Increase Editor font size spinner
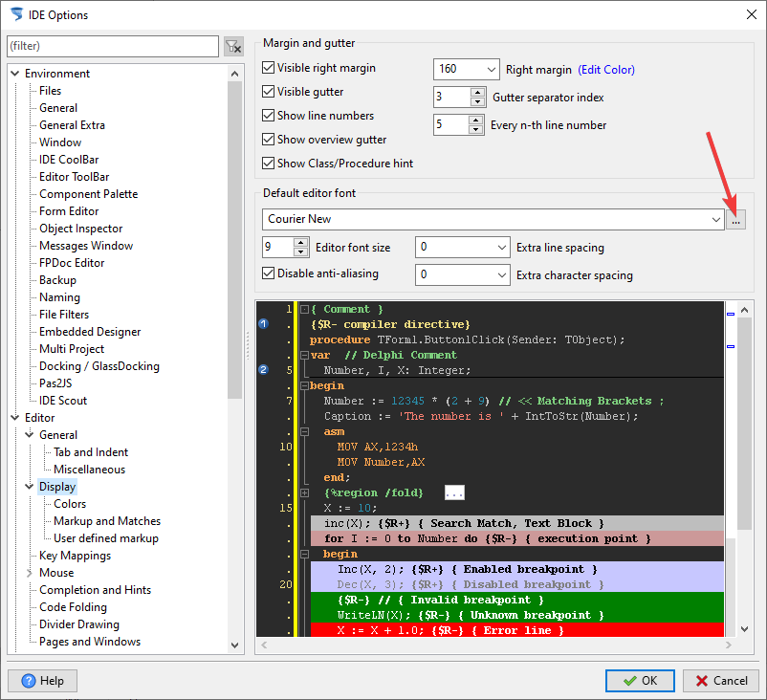This screenshot has height=700, width=767. pyautogui.click(x=301, y=242)
